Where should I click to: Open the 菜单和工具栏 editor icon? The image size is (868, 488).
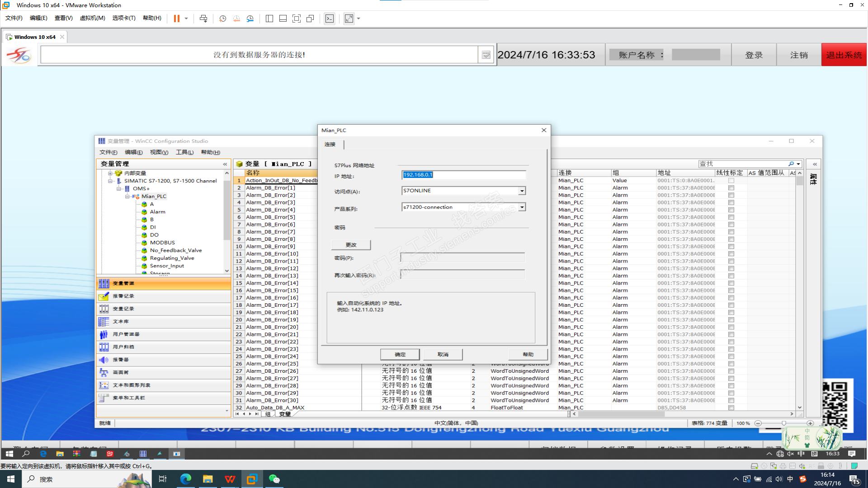(104, 398)
